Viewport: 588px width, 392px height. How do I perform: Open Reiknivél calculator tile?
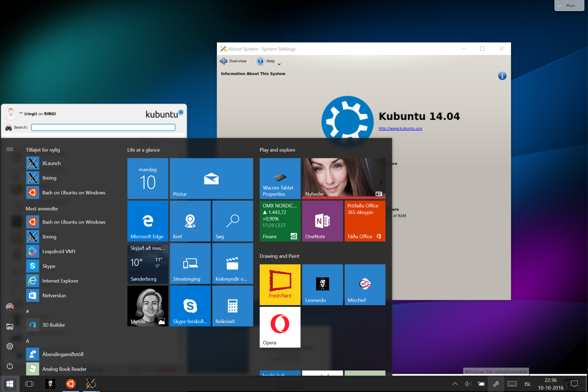tap(233, 306)
